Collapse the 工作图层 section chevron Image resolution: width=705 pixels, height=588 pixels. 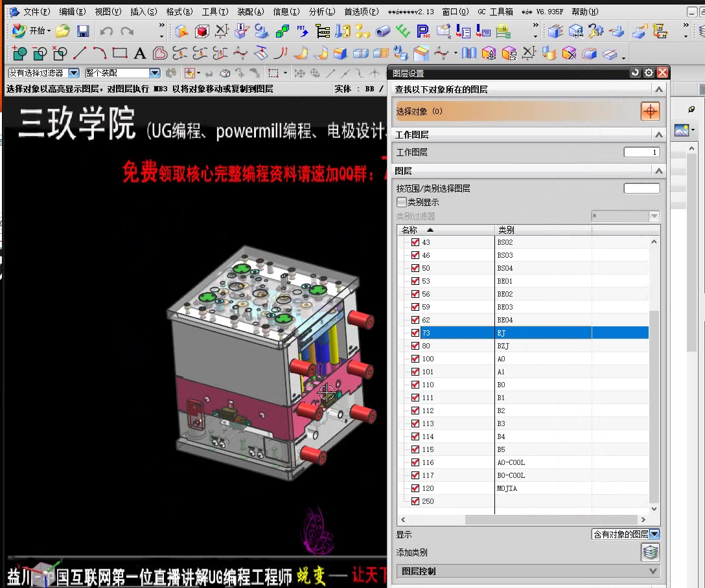click(x=658, y=134)
